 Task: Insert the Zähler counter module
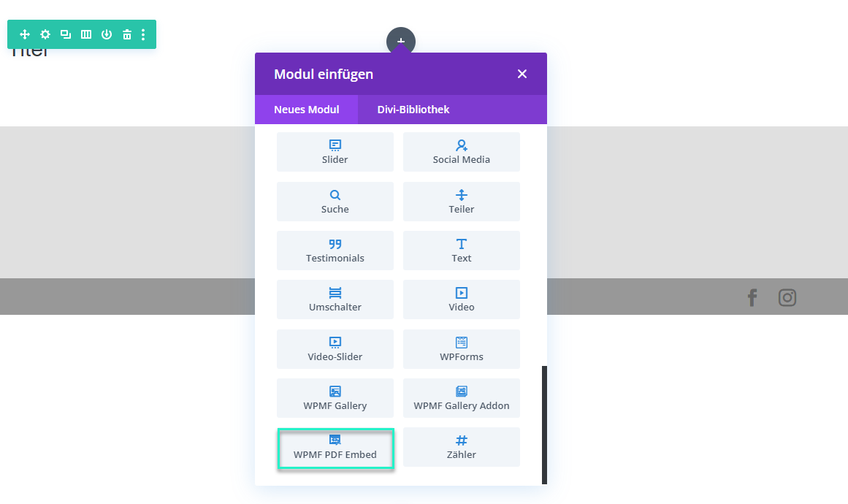click(x=462, y=447)
